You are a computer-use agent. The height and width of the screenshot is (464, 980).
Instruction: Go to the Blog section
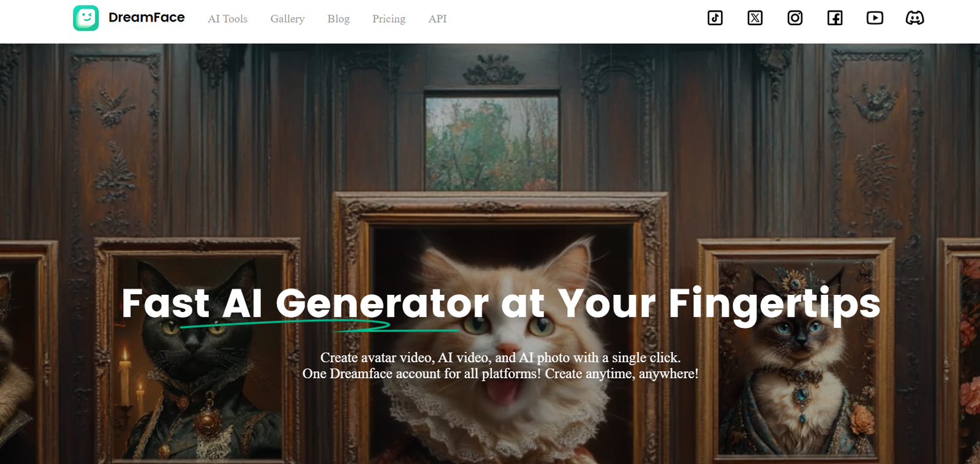coord(338,19)
